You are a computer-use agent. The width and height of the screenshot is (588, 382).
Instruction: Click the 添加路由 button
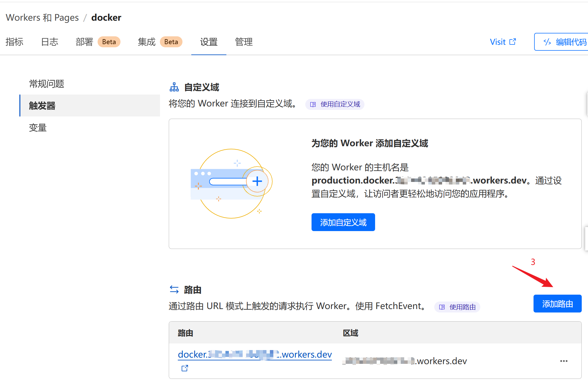(x=557, y=303)
